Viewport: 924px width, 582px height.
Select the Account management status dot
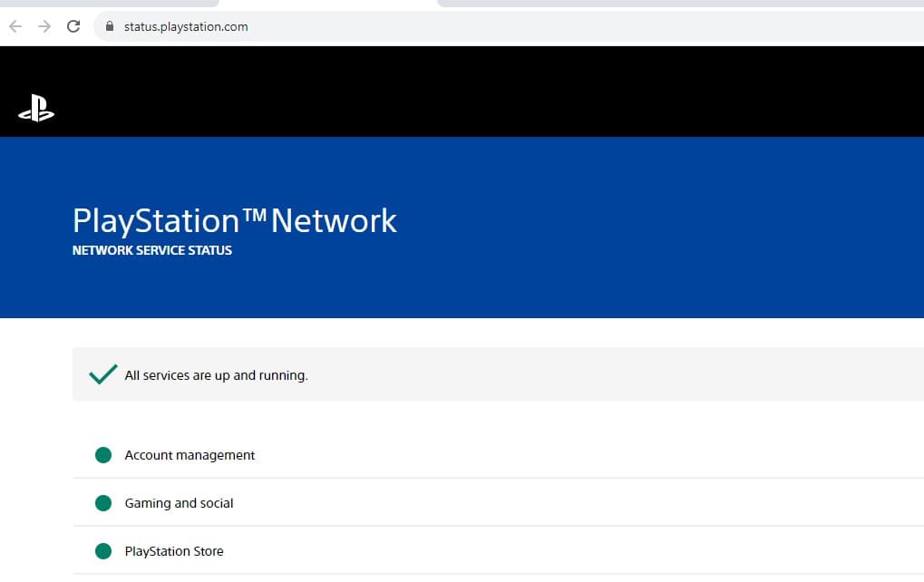click(102, 454)
